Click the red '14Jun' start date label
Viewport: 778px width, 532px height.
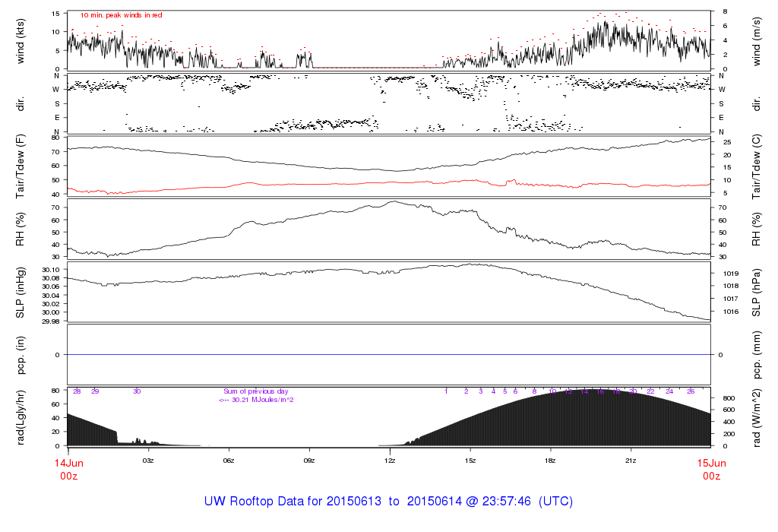click(68, 462)
